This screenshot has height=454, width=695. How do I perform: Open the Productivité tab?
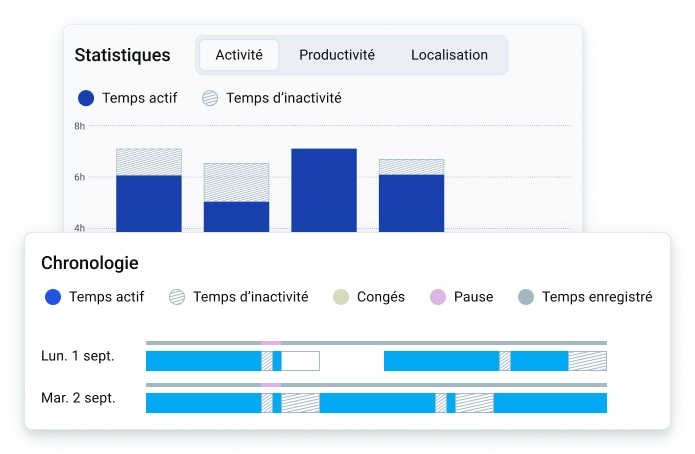click(337, 55)
